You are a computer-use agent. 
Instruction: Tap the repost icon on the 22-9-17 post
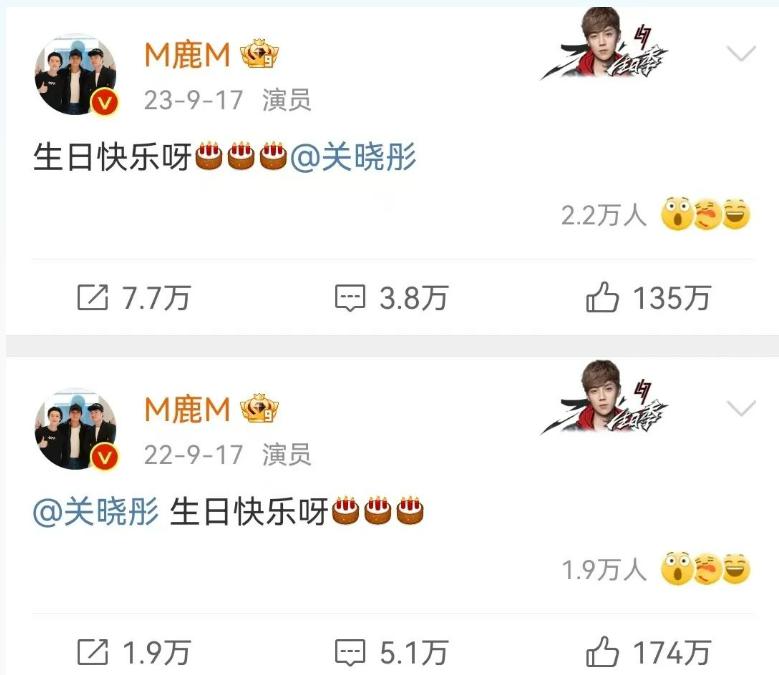tap(93, 652)
